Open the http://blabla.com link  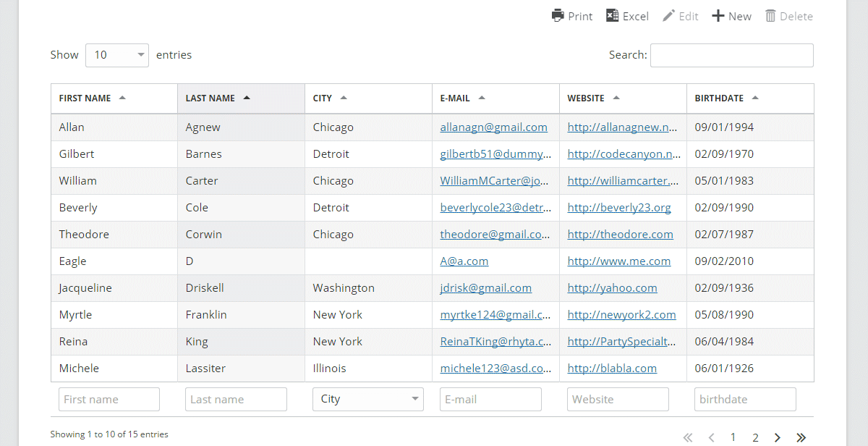[612, 369]
